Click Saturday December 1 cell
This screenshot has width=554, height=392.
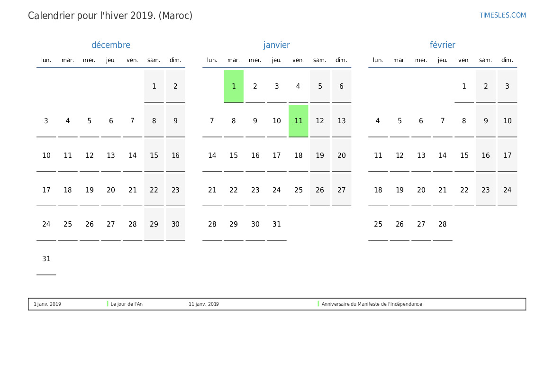154,86
